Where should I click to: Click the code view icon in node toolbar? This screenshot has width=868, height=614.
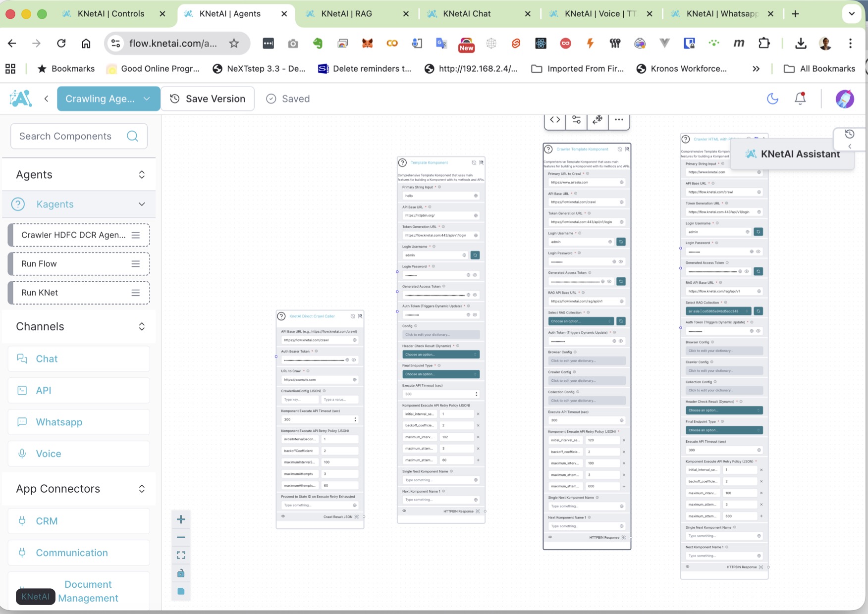[x=555, y=120]
